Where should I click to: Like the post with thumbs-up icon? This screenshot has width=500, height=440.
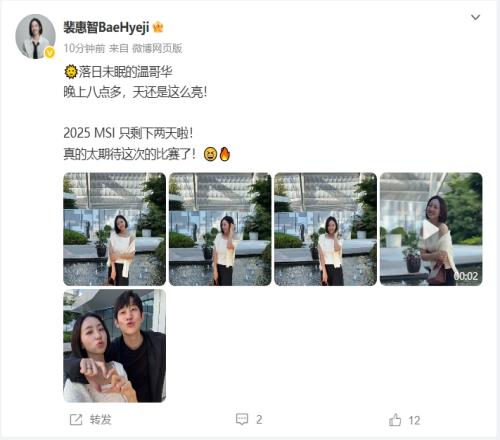(x=395, y=420)
